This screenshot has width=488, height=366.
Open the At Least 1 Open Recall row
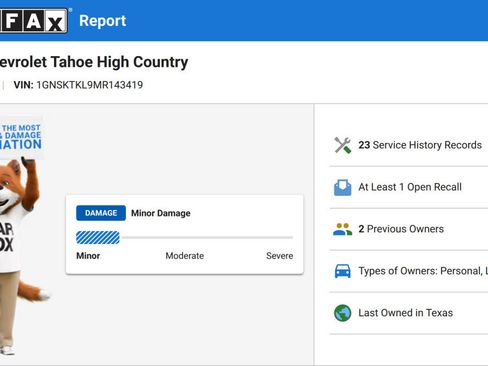[409, 187]
